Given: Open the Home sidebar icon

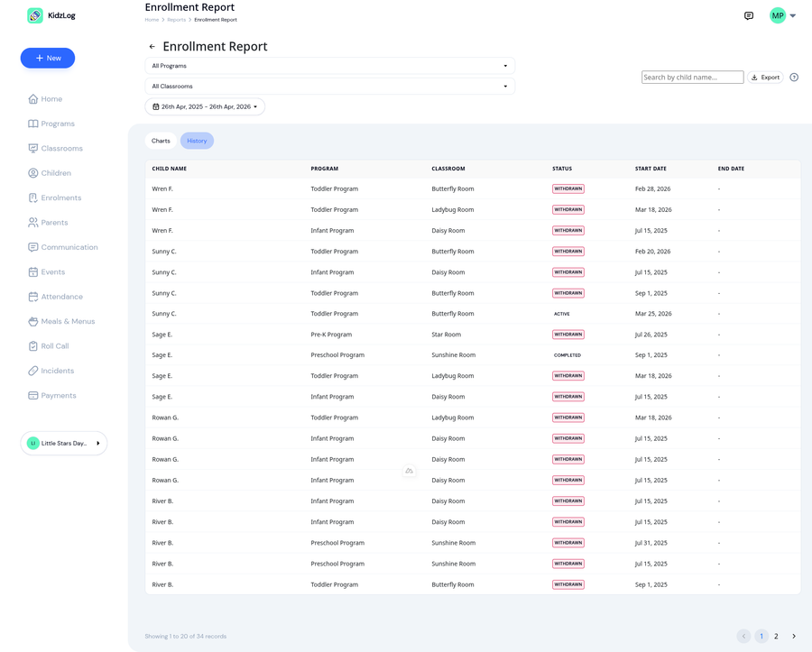Looking at the screenshot, I should point(33,99).
